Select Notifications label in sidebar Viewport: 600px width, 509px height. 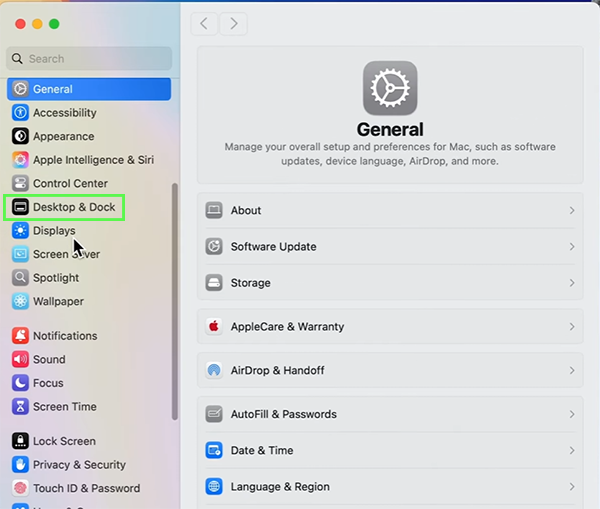coord(65,336)
